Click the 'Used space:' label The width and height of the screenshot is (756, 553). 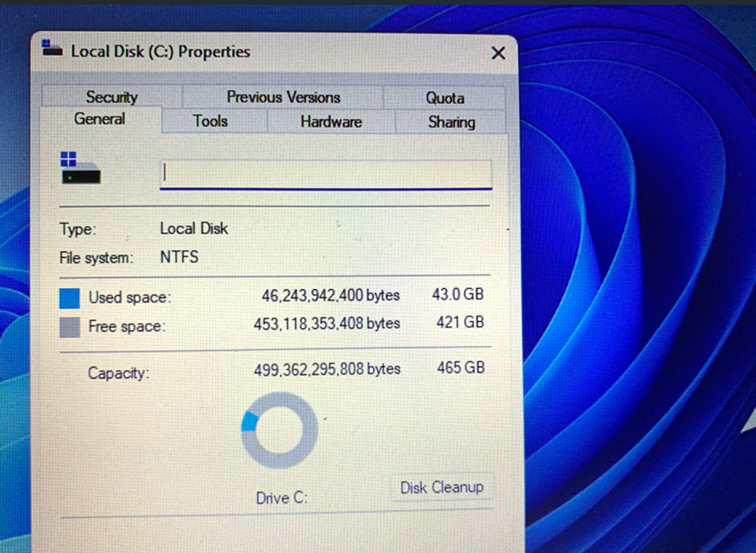[130, 298]
